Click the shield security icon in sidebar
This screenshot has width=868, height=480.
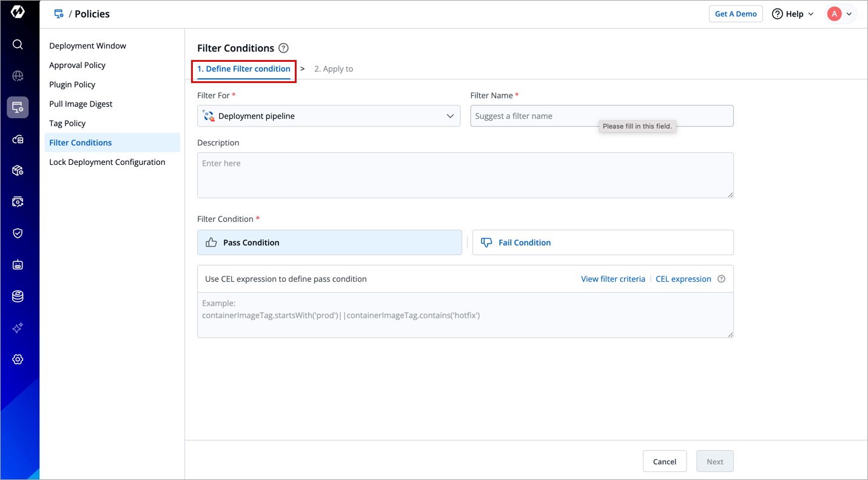[x=18, y=233]
